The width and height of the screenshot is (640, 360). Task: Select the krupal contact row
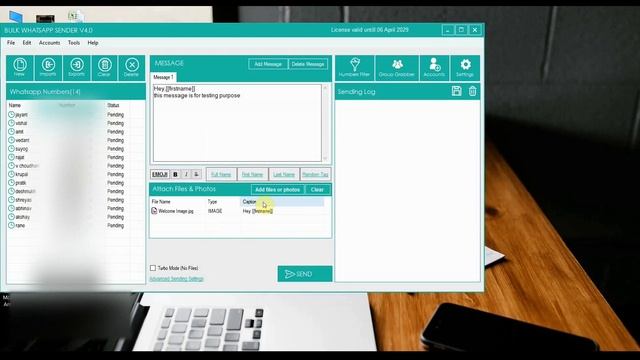[x=76, y=174]
